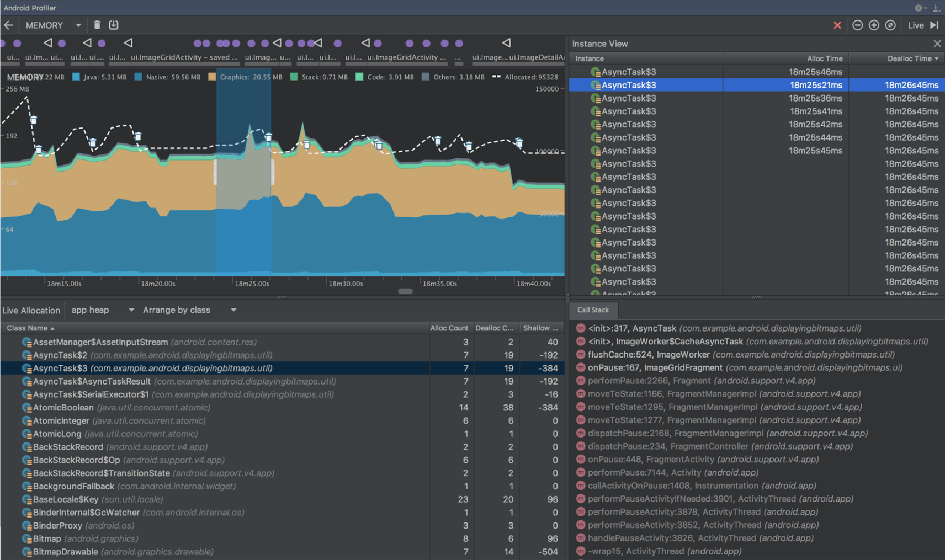Image resolution: width=945 pixels, height=560 pixels.
Task: Click the dump Java heap icon
Action: click(114, 25)
